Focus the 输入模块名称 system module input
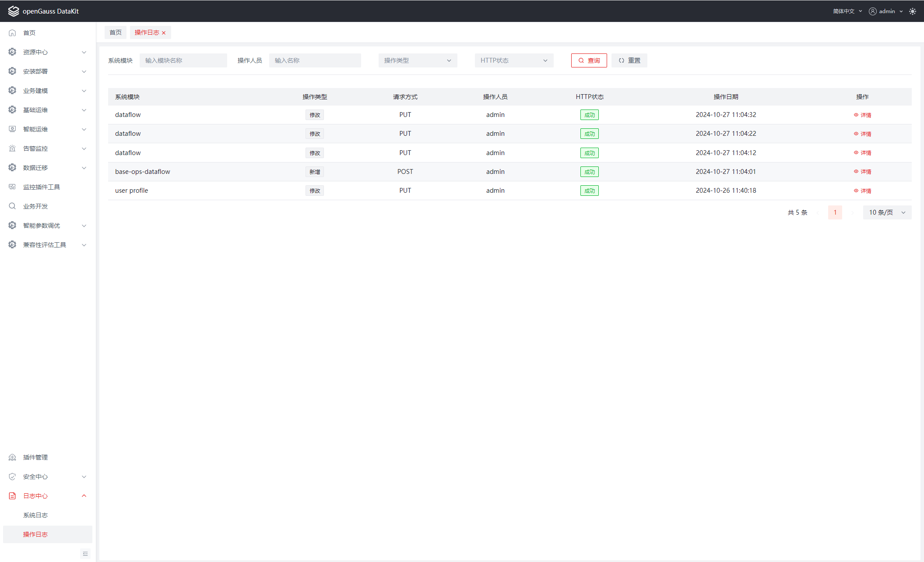 click(183, 60)
